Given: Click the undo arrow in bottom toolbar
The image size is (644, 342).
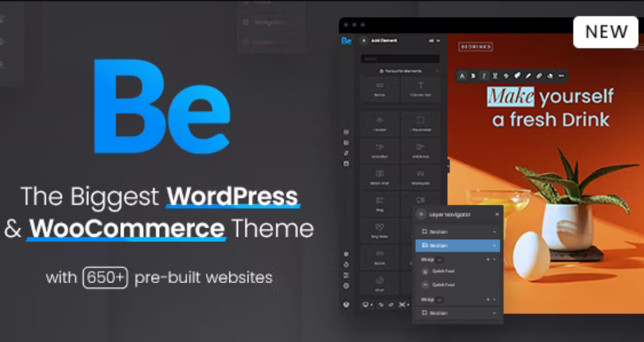Looking at the screenshot, I should 381,305.
